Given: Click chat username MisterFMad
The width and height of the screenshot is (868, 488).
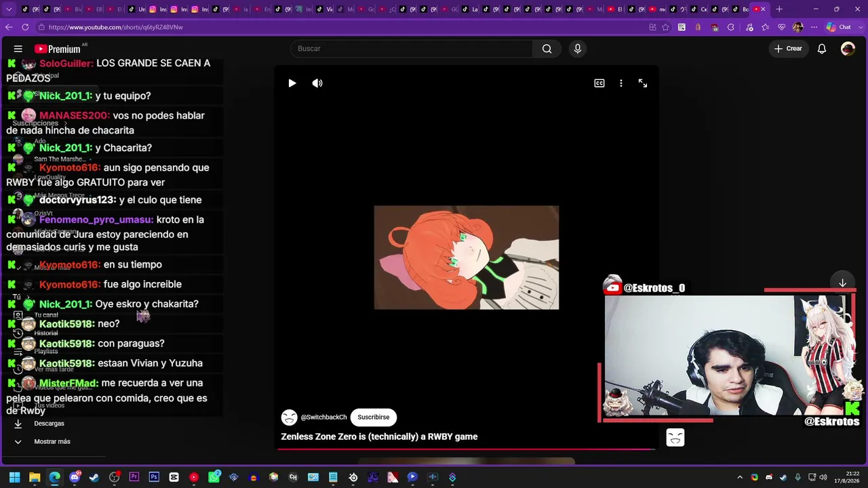Looking at the screenshot, I should coord(68,384).
